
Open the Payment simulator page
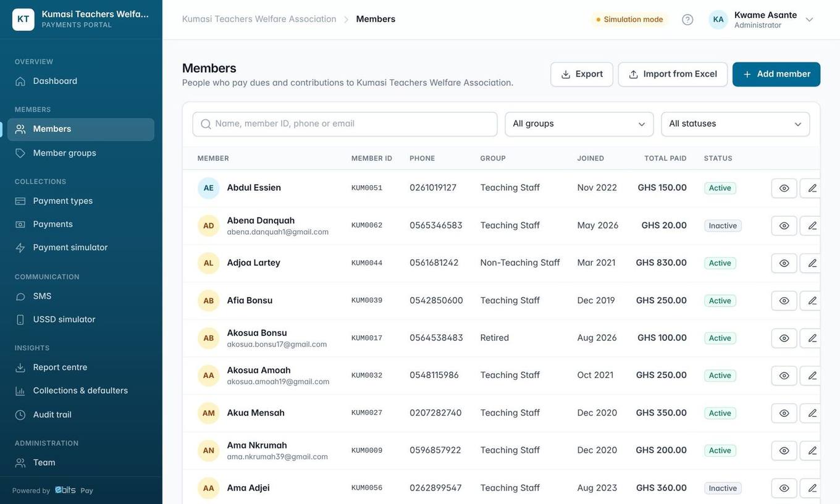(x=81, y=248)
